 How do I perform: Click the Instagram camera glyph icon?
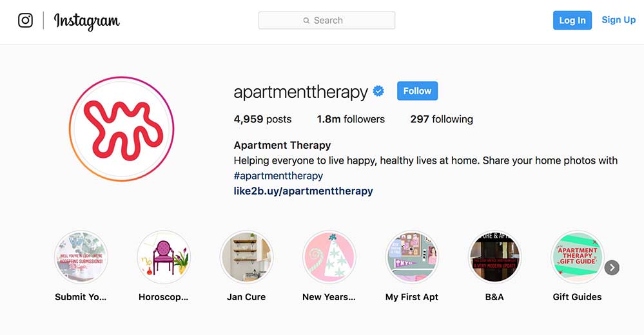pos(26,20)
